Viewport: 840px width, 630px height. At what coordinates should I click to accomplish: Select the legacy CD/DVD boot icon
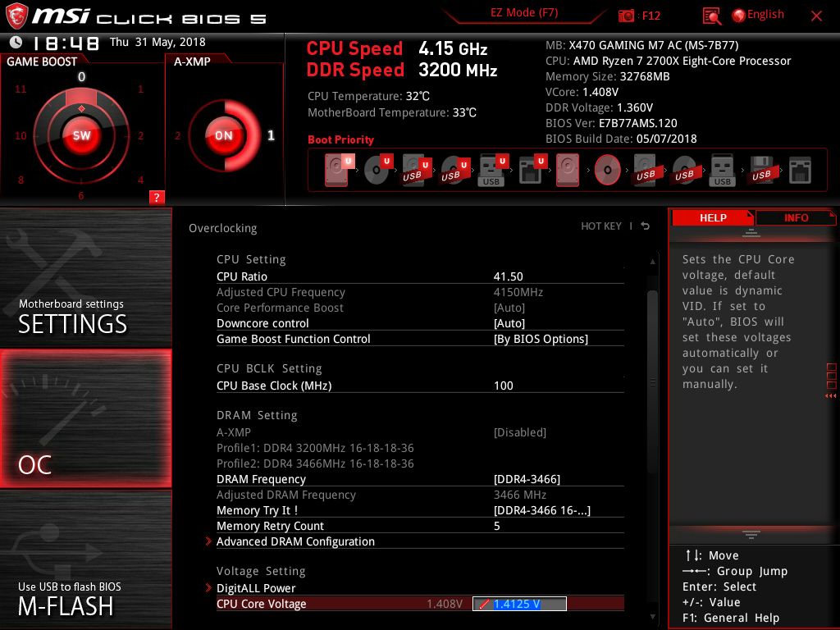tap(608, 170)
